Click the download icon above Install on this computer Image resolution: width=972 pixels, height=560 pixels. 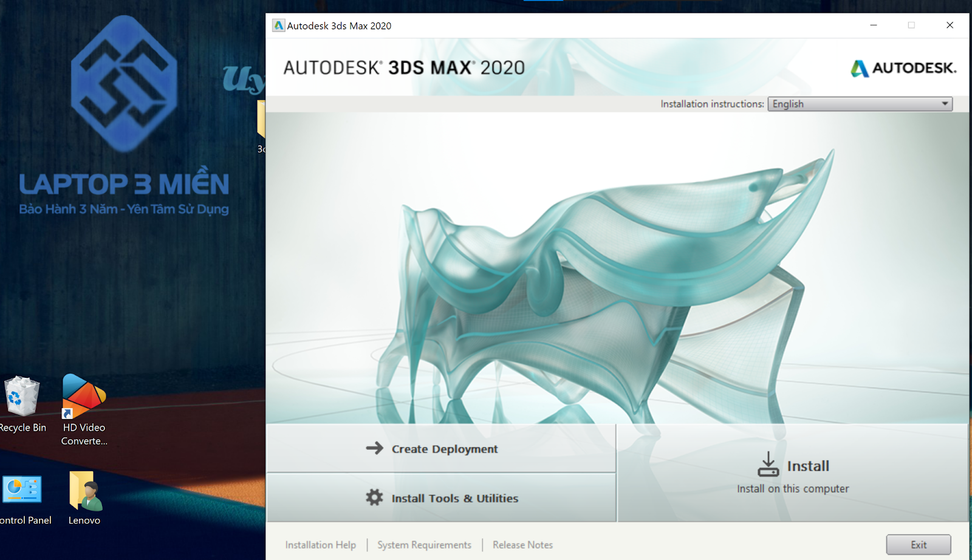point(768,465)
